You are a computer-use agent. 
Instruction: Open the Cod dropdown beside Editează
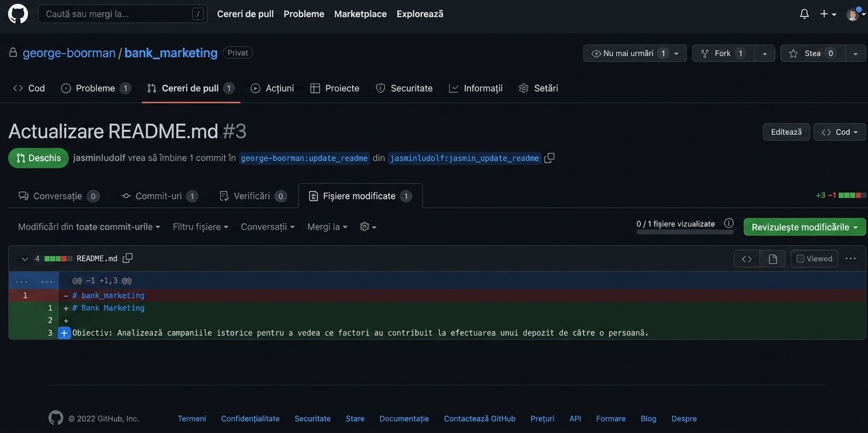[840, 132]
